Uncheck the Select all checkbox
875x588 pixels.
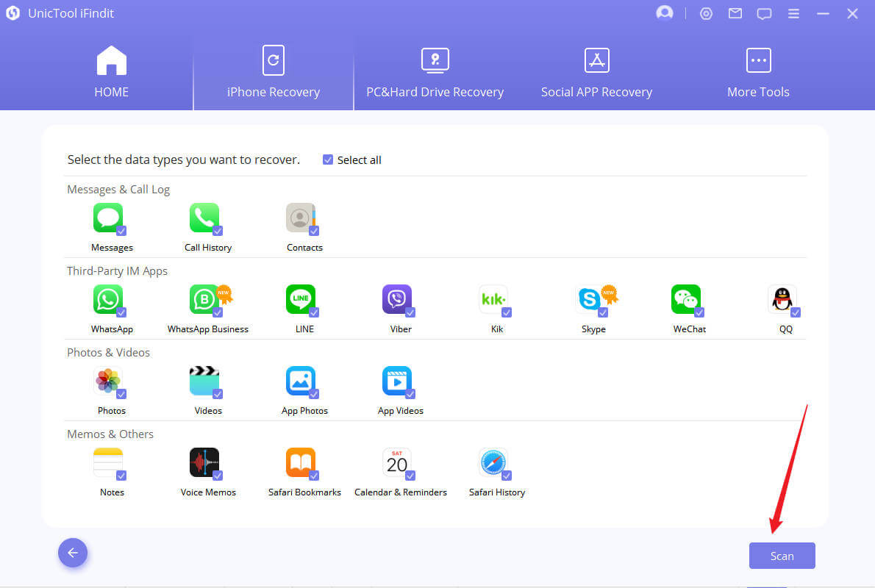point(328,159)
